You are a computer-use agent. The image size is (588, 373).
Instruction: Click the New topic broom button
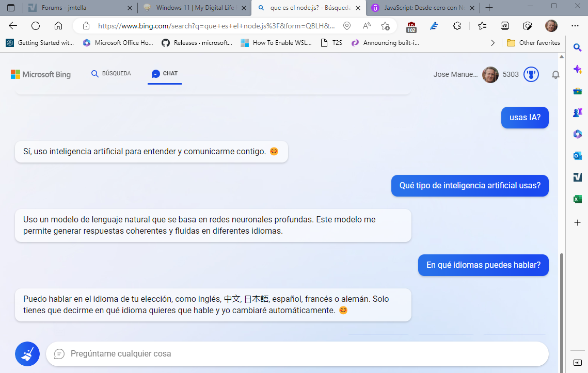click(x=27, y=354)
